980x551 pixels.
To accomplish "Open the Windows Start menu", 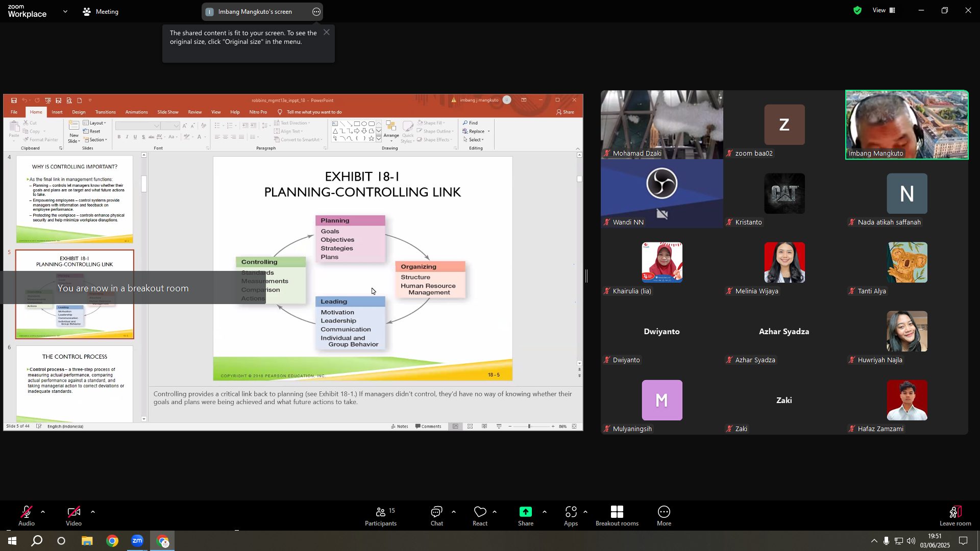I will coord(12,541).
